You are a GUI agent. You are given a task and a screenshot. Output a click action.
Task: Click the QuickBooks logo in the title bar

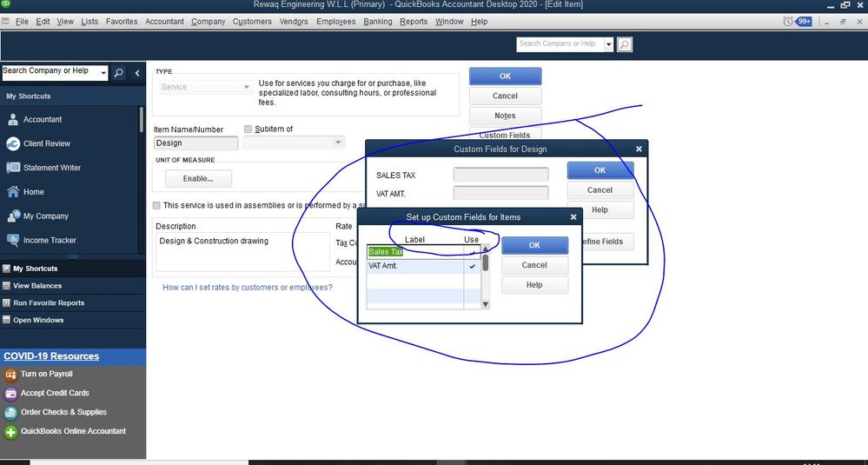(5, 5)
